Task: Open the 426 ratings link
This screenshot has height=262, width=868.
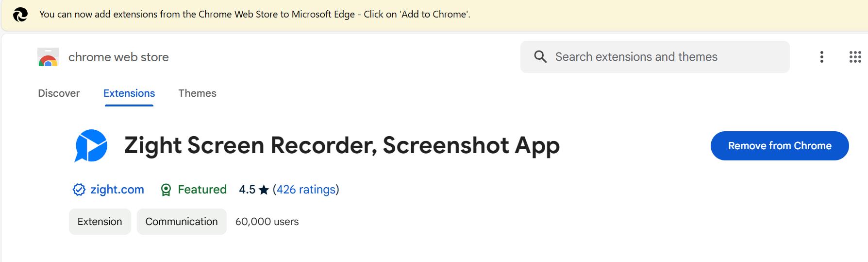Action: click(x=306, y=190)
